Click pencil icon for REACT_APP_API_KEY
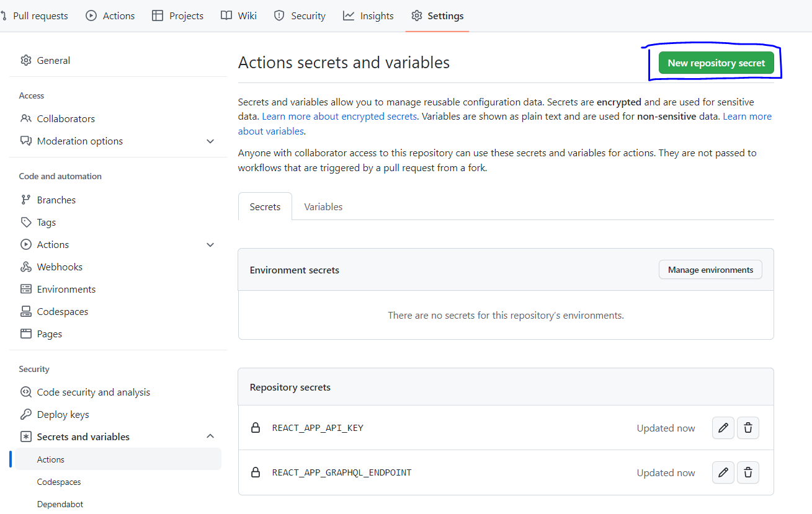This screenshot has width=812, height=514. [x=723, y=428]
